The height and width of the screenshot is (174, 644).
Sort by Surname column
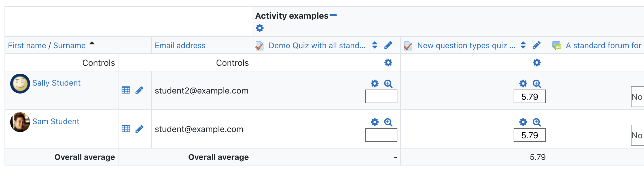[69, 45]
